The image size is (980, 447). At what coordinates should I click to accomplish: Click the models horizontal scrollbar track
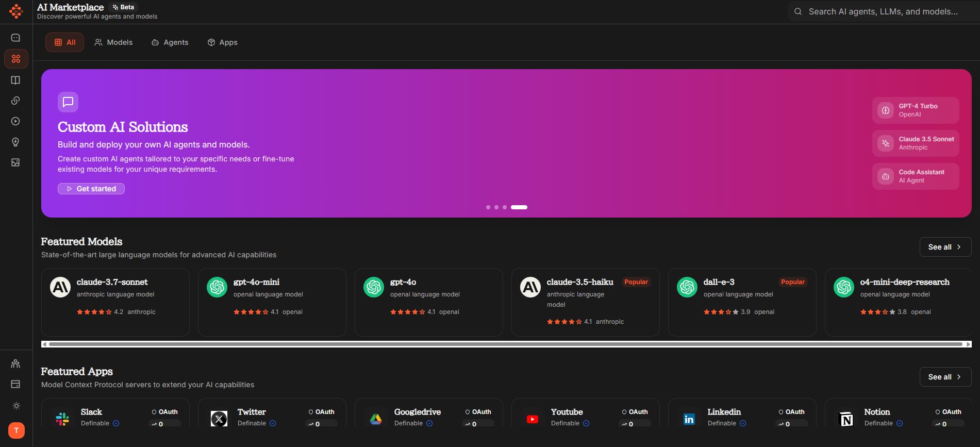click(506, 344)
